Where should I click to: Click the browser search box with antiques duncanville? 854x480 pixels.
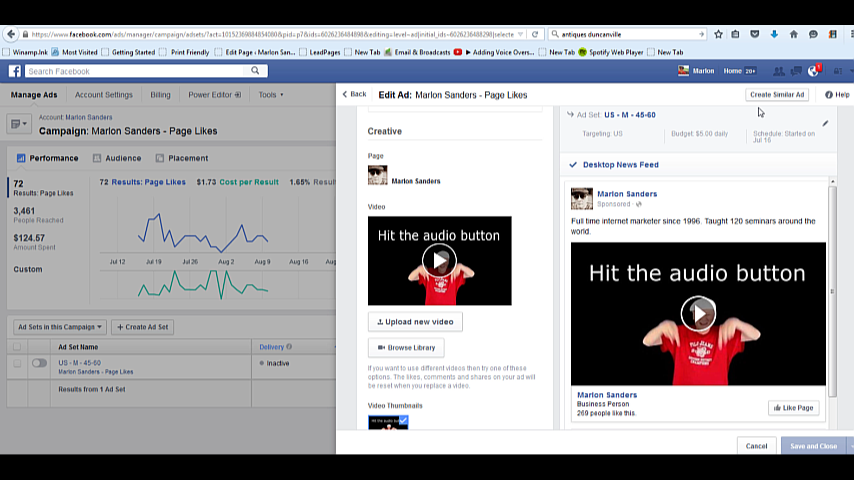[x=626, y=34]
